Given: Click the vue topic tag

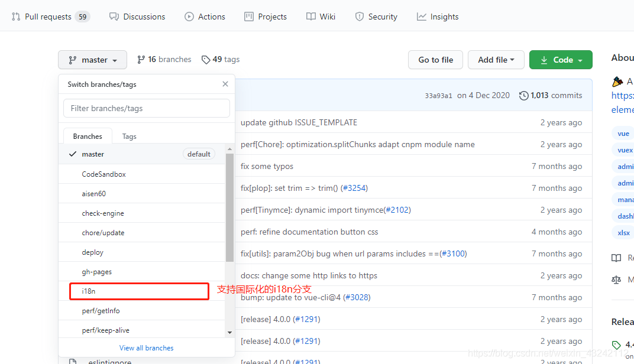Looking at the screenshot, I should pyautogui.click(x=623, y=134).
